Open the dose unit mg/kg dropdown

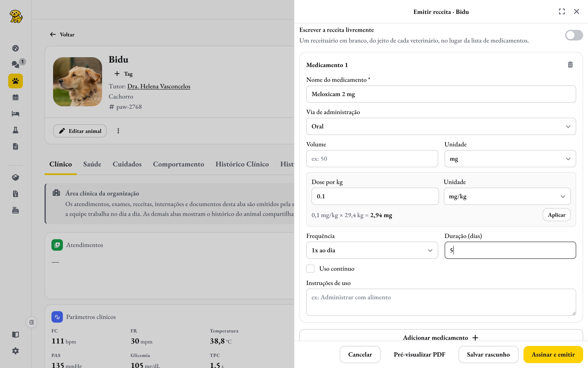507,196
